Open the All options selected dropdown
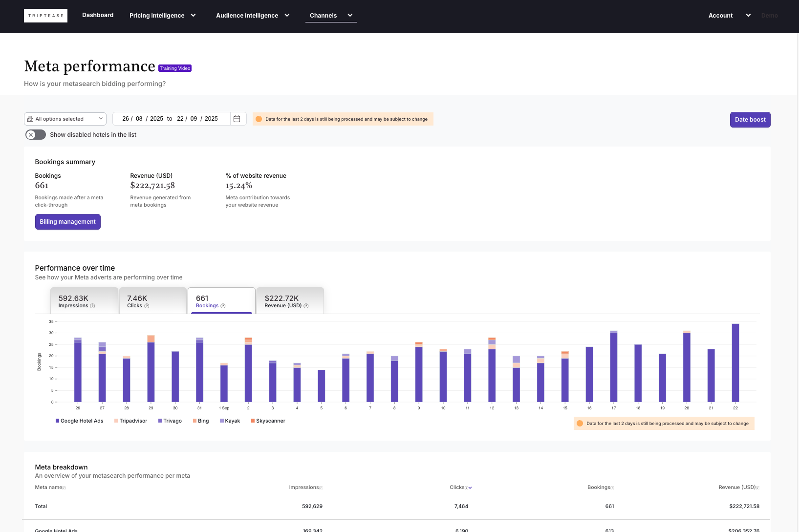 pyautogui.click(x=65, y=119)
